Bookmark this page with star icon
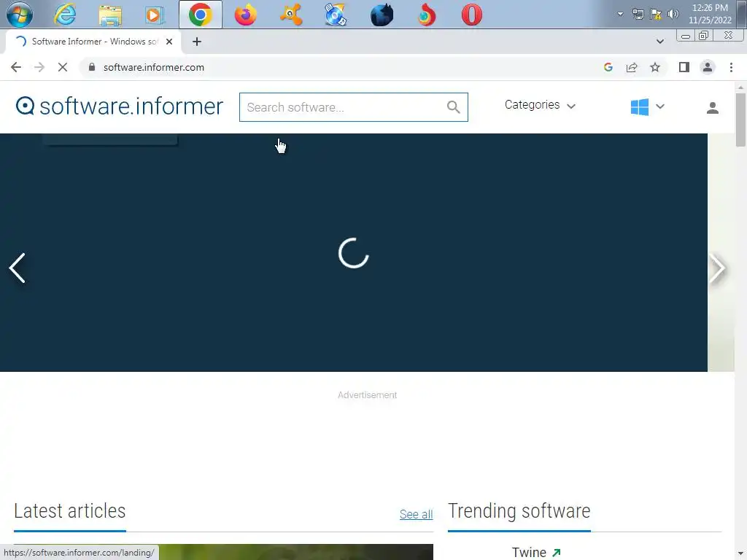Image resolution: width=747 pixels, height=560 pixels. click(x=655, y=67)
